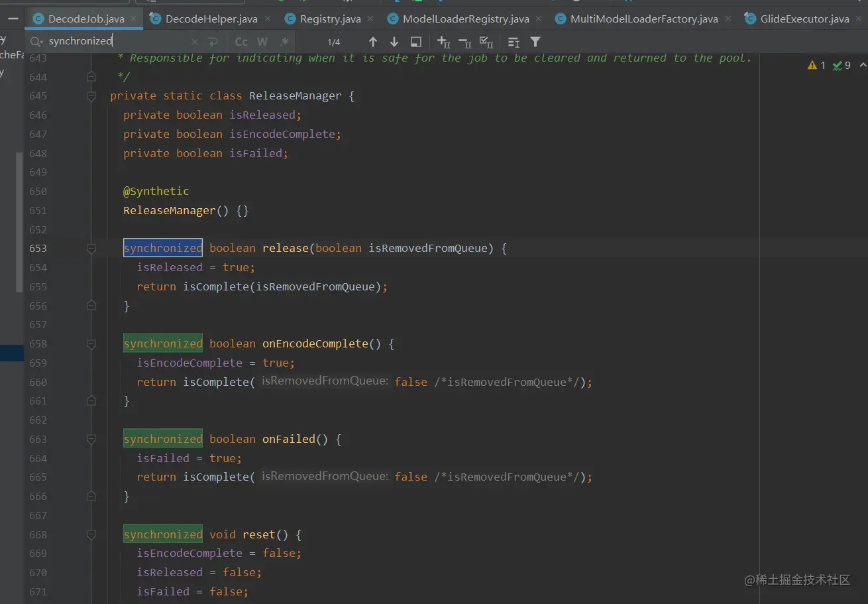Click the reset method name

(259, 534)
